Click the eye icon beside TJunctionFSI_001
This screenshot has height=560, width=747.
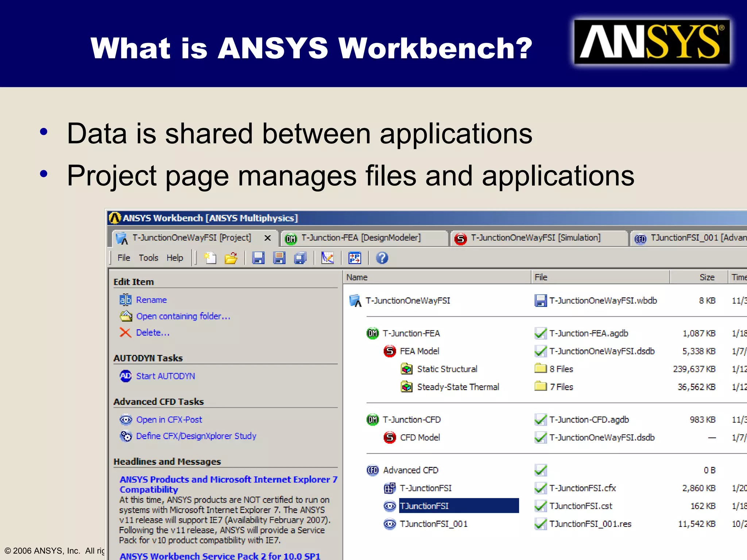(390, 524)
